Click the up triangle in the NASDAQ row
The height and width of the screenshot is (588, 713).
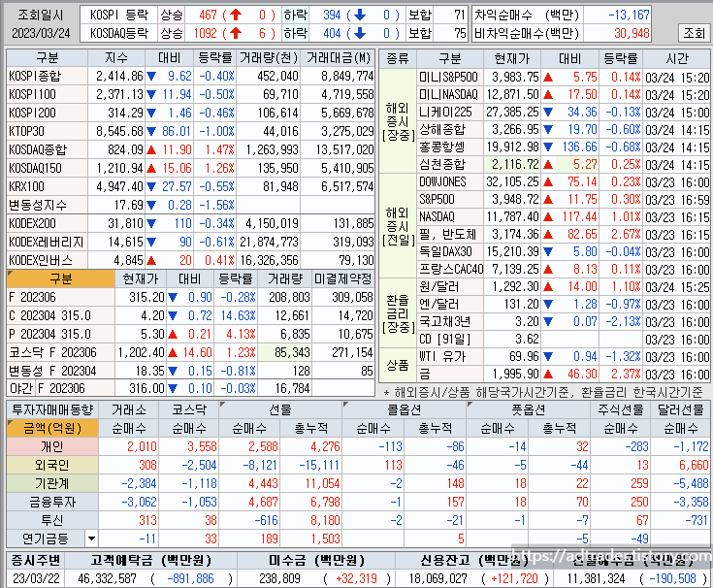click(548, 217)
